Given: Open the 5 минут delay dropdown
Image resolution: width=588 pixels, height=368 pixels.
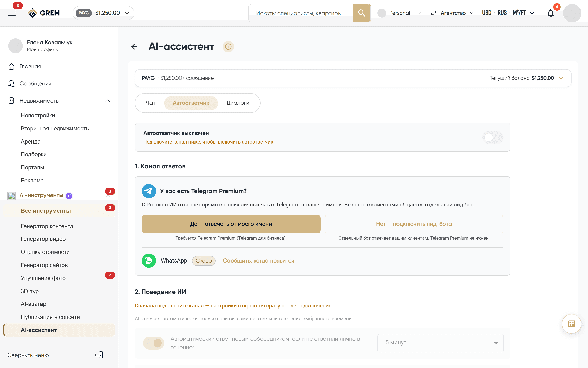Looking at the screenshot, I should tap(440, 343).
